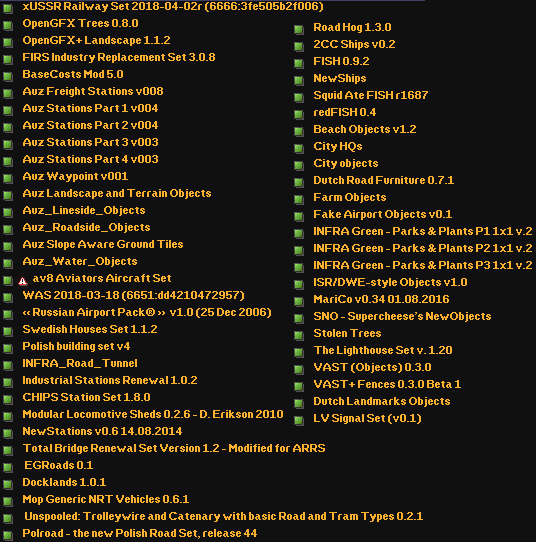The width and height of the screenshot is (536, 542).
Task: Select Auz Stations Part 3 v003
Action: coord(90,142)
